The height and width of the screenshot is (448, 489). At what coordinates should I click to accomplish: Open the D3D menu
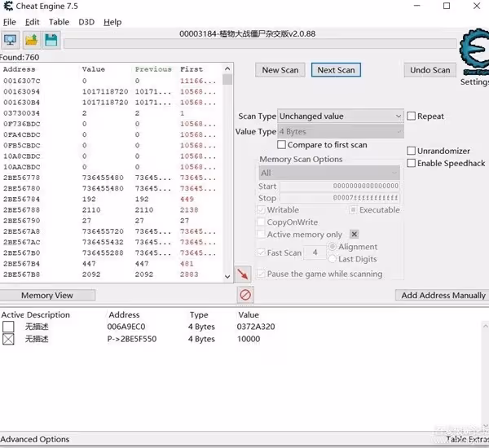[x=86, y=22]
